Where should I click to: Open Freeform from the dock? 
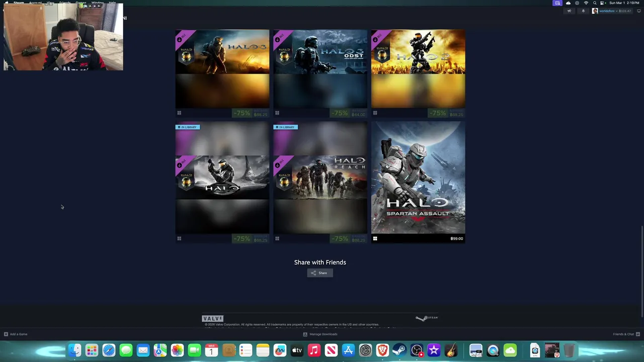pos(280,350)
